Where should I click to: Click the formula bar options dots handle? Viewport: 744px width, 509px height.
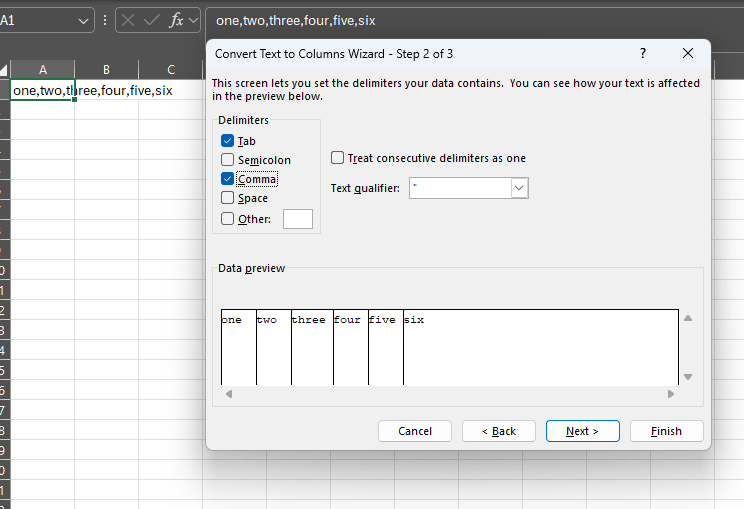[105, 20]
